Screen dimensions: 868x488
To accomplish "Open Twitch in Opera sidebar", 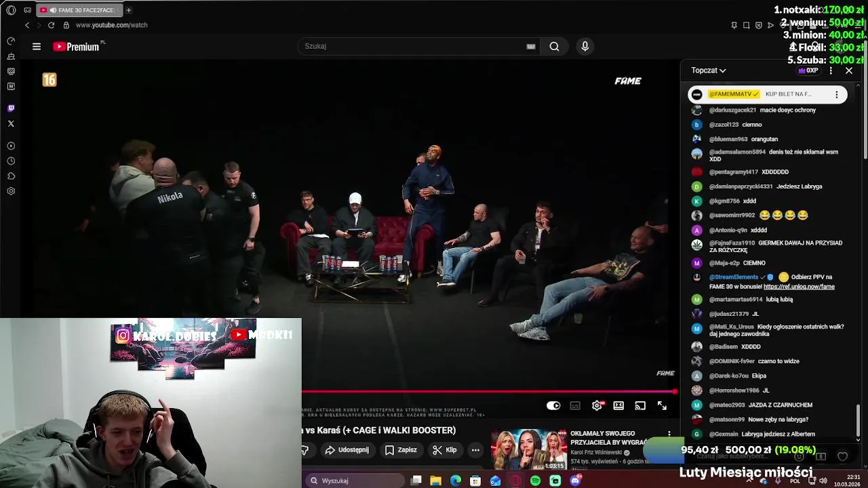I will pyautogui.click(x=11, y=108).
